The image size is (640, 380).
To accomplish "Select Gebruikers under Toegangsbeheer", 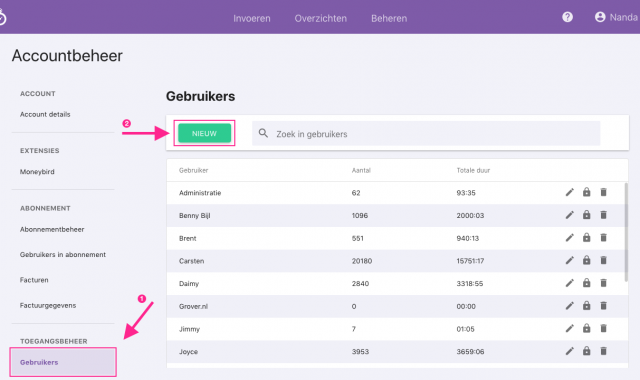I will tap(63, 362).
